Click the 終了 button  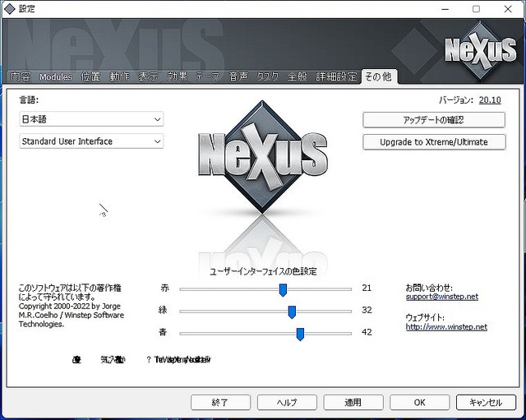(x=220, y=403)
